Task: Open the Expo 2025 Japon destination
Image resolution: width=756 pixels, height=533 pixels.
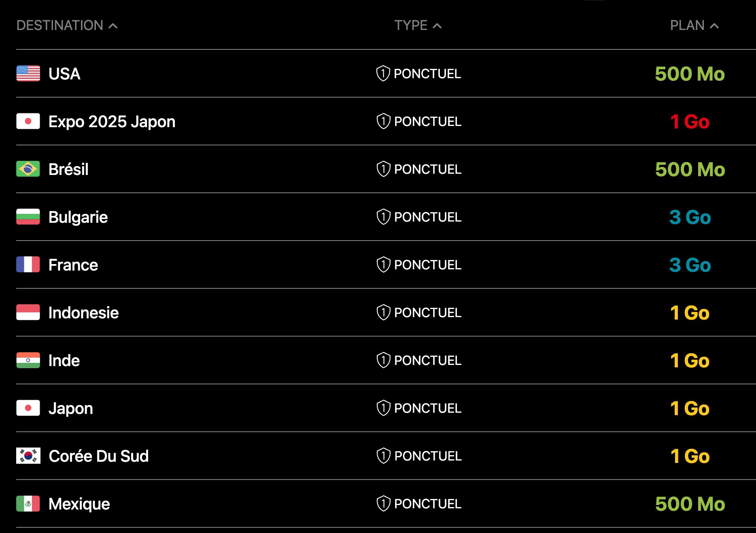Action: point(112,122)
